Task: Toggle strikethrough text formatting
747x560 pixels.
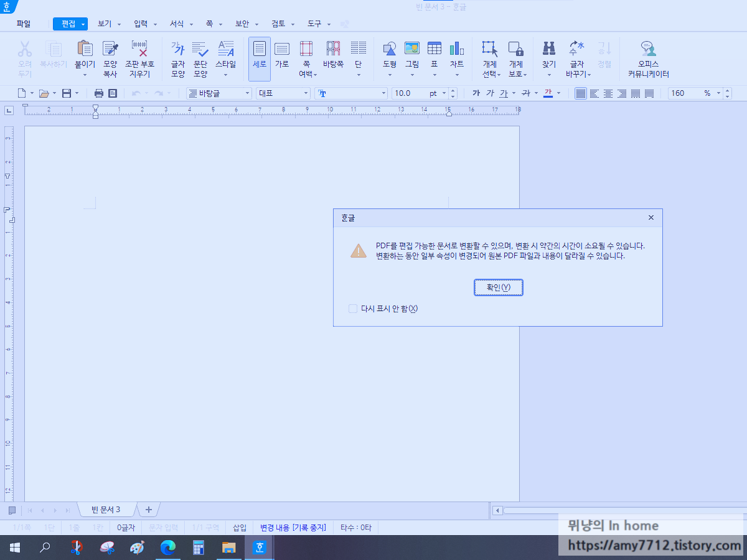Action: pos(526,93)
